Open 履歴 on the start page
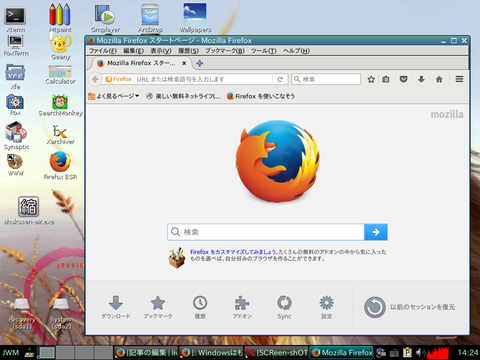 [x=200, y=307]
